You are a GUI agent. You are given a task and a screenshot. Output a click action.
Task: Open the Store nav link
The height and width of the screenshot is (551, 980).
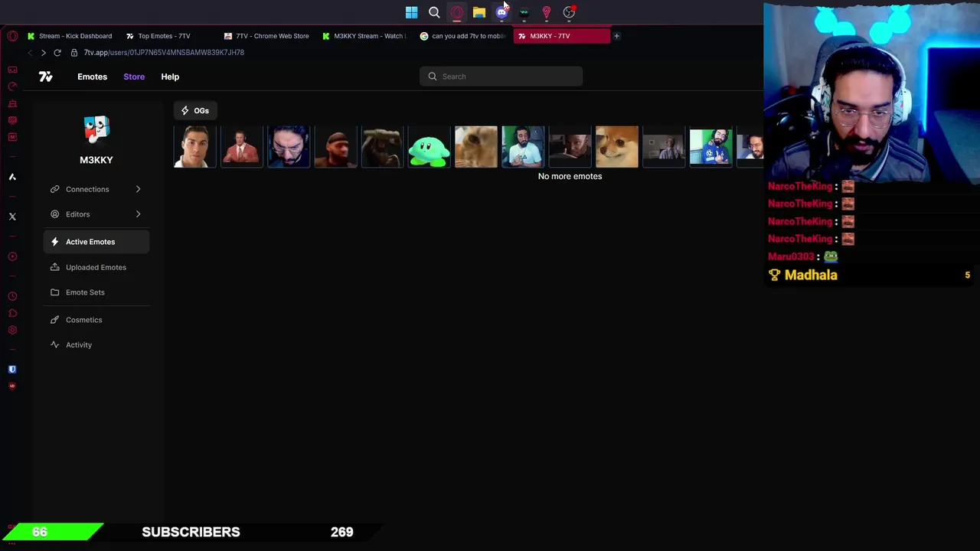click(134, 77)
